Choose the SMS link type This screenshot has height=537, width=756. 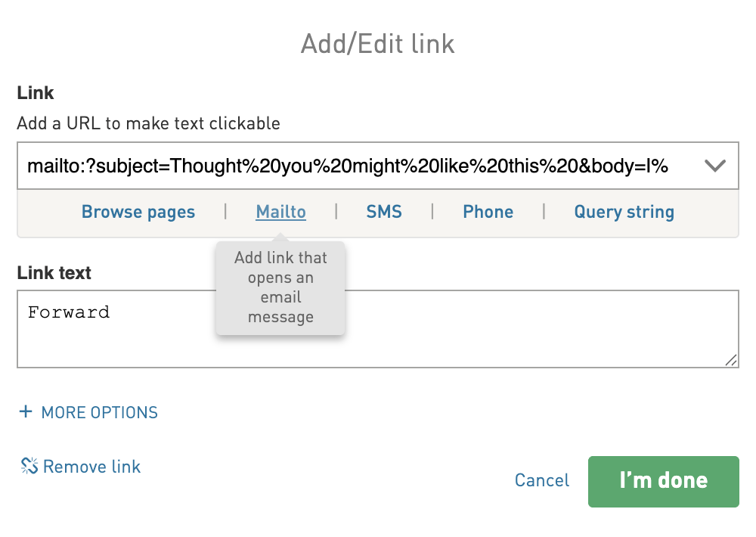[384, 212]
